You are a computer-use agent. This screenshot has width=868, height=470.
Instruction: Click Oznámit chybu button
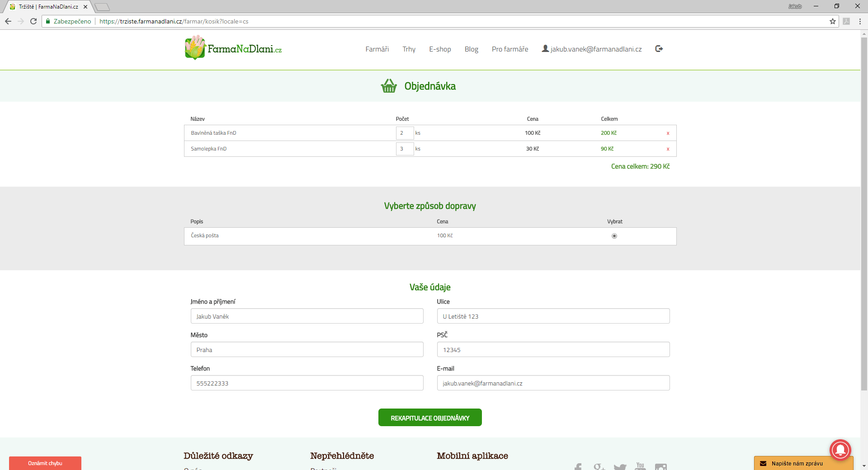[x=45, y=463]
